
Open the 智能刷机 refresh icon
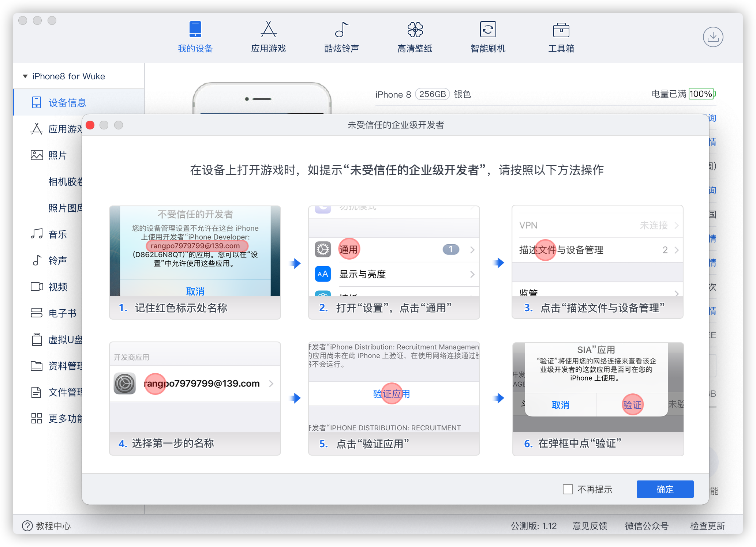488,30
